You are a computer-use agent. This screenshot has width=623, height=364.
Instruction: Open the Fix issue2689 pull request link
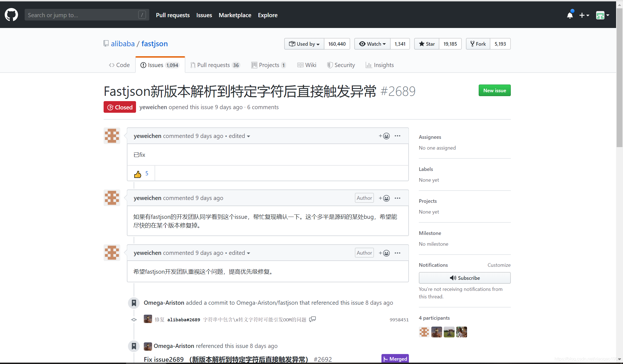coord(226,359)
